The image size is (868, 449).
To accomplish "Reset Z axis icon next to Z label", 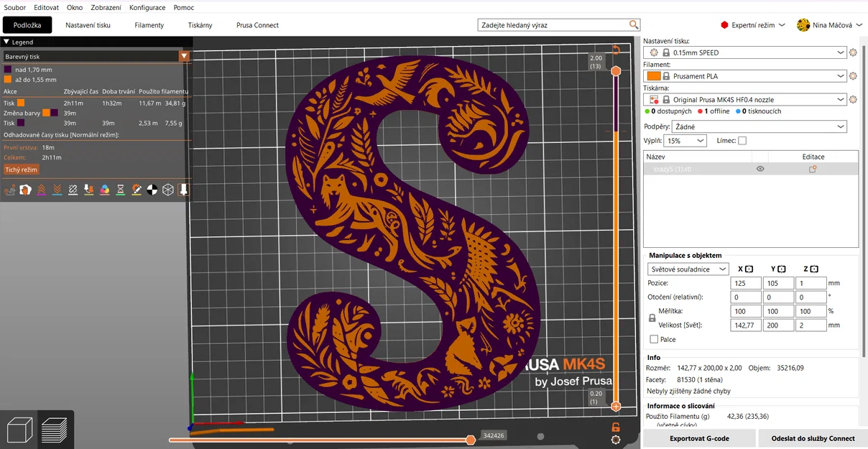I will (815, 269).
